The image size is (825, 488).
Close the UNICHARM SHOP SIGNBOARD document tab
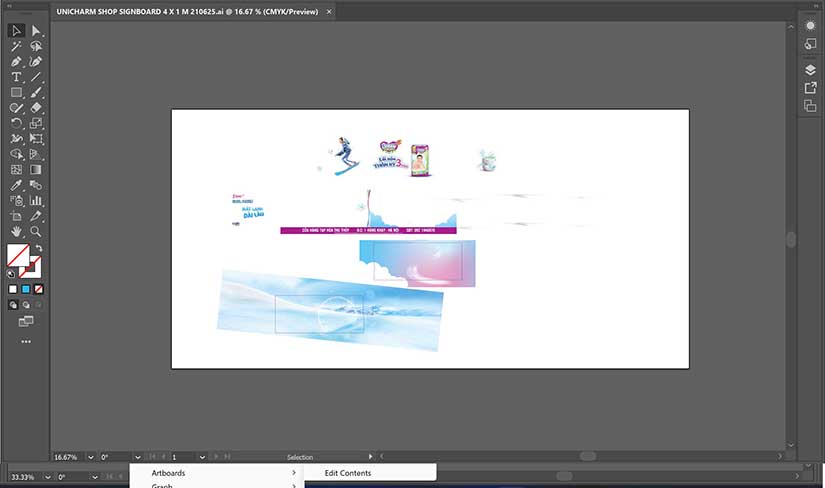(329, 12)
